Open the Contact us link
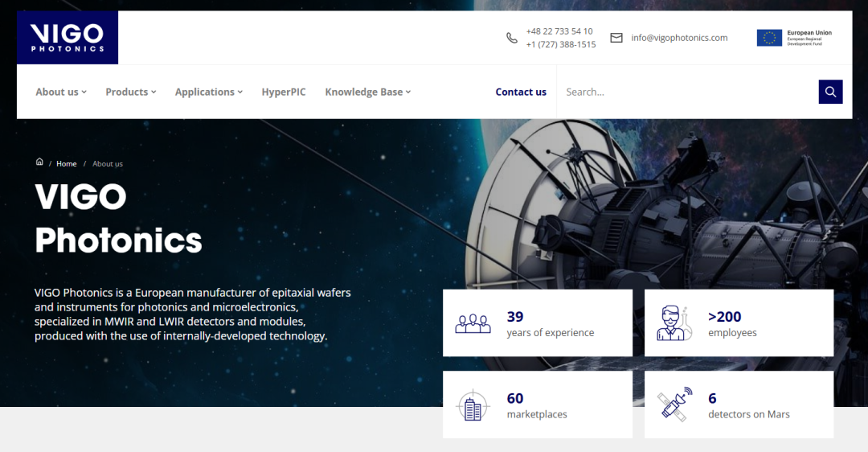 [x=521, y=92]
